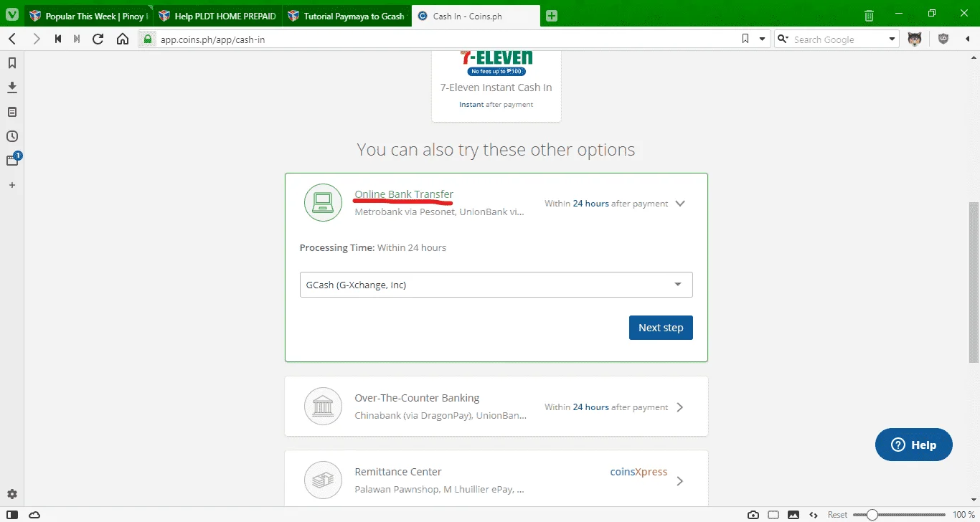Open page actions code icon
This screenshot has width=980, height=522.
point(814,515)
